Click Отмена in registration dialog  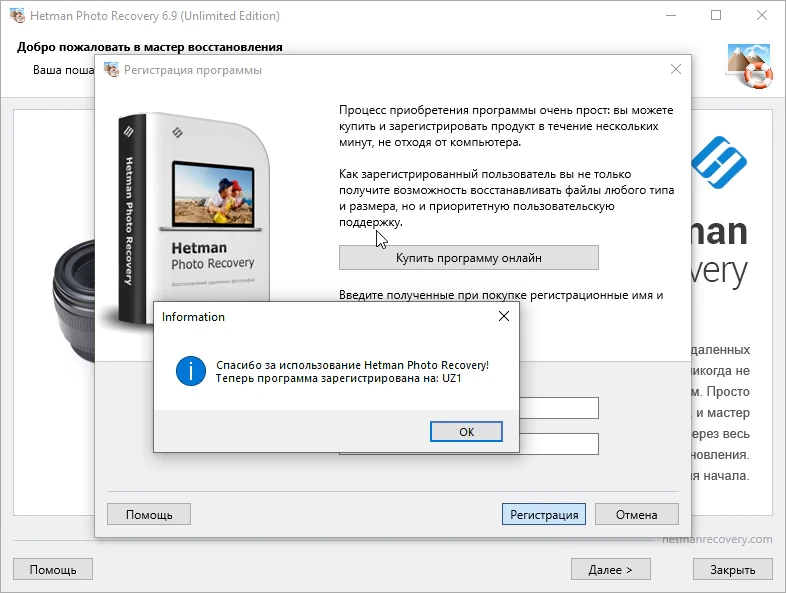pyautogui.click(x=637, y=514)
